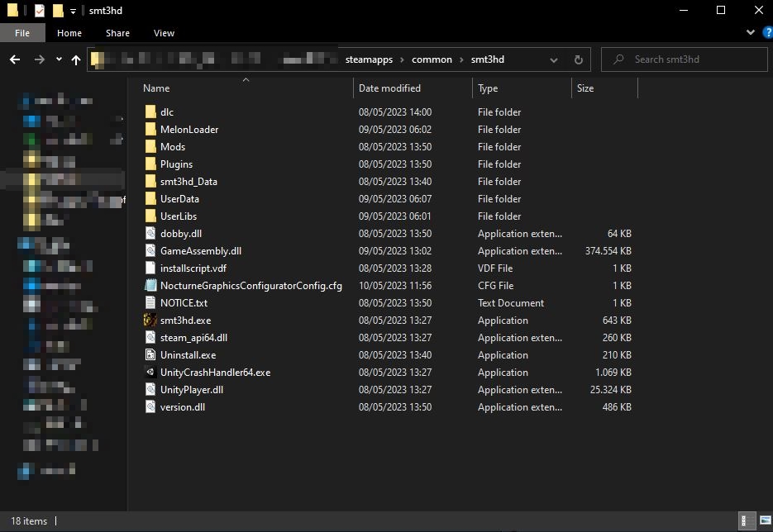Viewport: 773px width, 532px height.
Task: Select the Plugins folder icon
Action: 150,164
